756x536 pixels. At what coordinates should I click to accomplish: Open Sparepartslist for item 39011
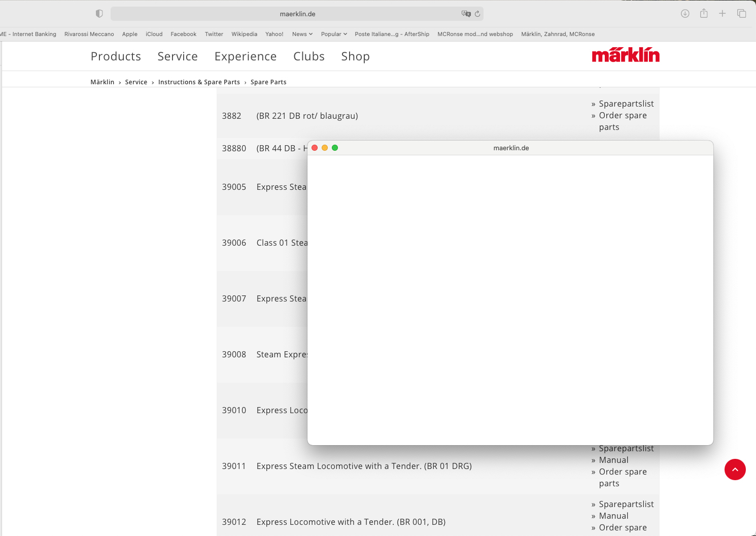tap(626, 448)
